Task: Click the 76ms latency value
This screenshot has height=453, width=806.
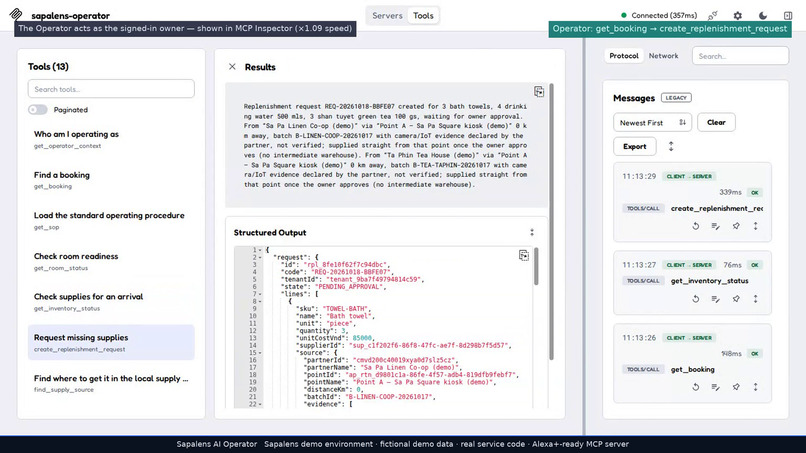Action: 732,265
